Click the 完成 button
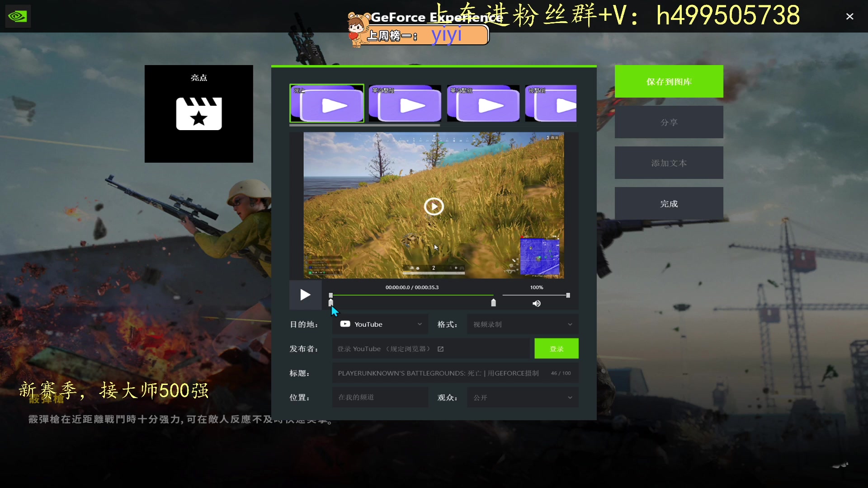The width and height of the screenshot is (868, 488). click(x=669, y=203)
